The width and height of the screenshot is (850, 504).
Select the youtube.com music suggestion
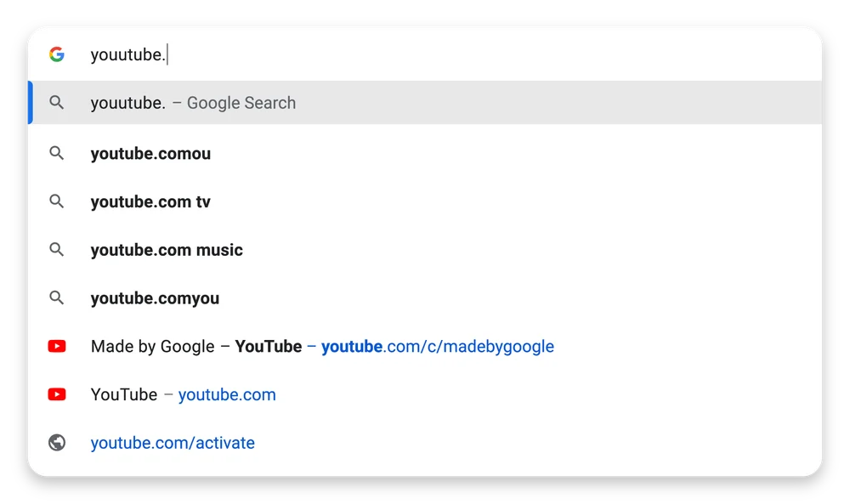166,250
